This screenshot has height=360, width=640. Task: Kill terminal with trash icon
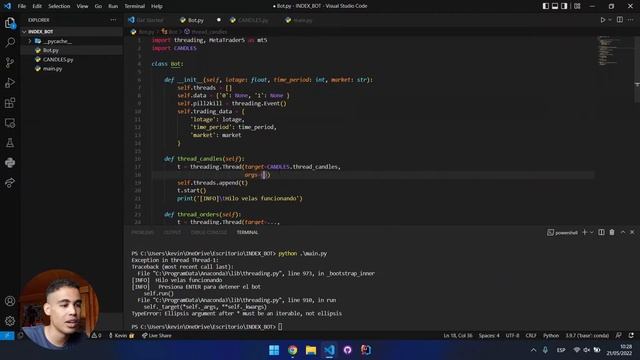(x=612, y=232)
